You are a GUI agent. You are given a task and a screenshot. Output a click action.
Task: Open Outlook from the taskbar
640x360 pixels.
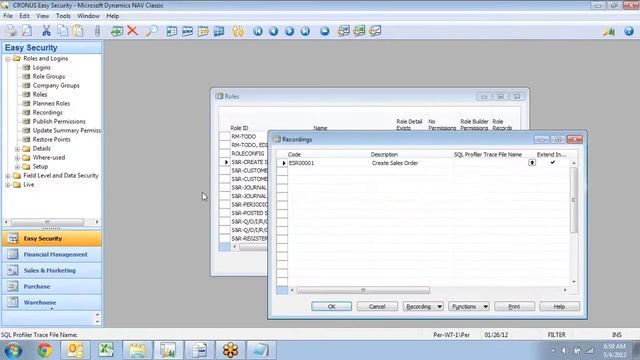click(x=75, y=350)
